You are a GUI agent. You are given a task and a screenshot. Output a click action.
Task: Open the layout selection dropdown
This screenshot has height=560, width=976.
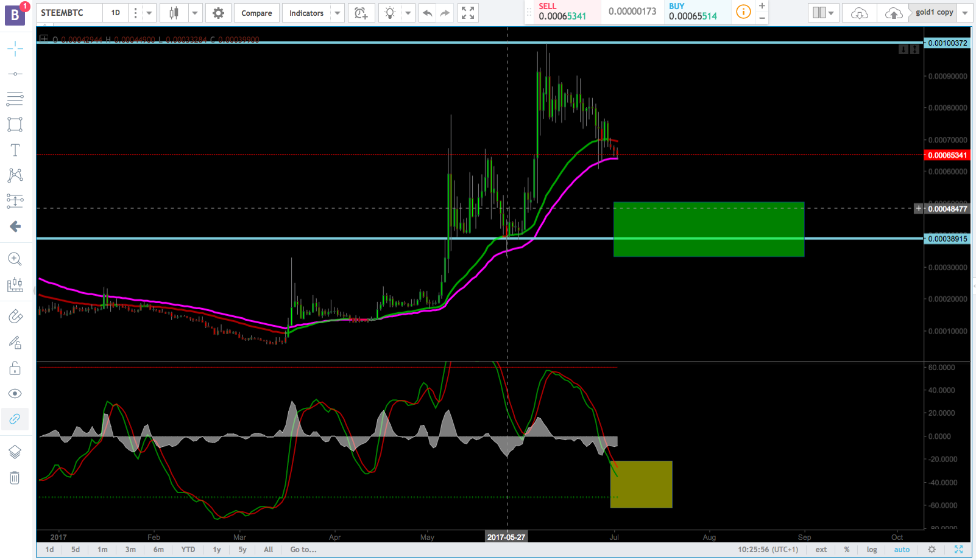[824, 13]
